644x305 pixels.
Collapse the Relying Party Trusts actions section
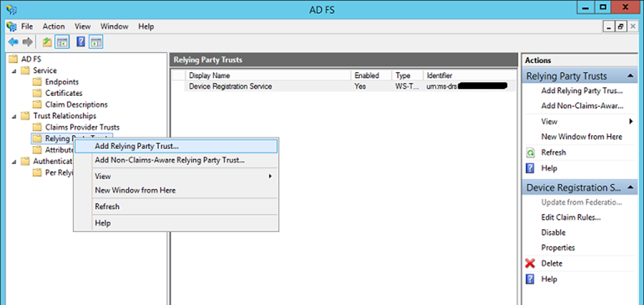[x=630, y=76]
